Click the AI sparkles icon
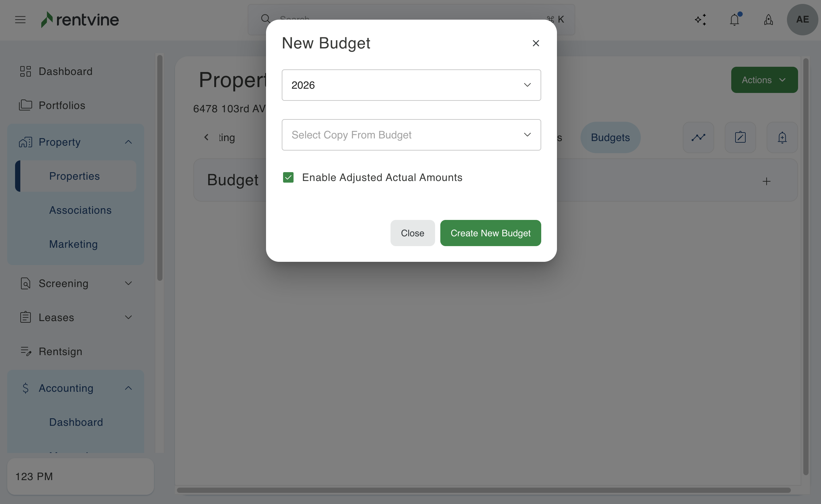The image size is (821, 504). [x=700, y=20]
